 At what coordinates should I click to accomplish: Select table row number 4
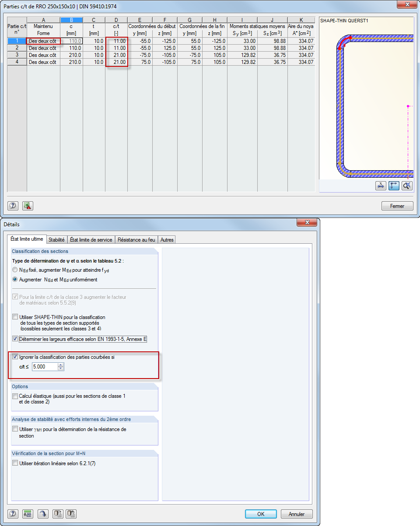tap(17, 62)
